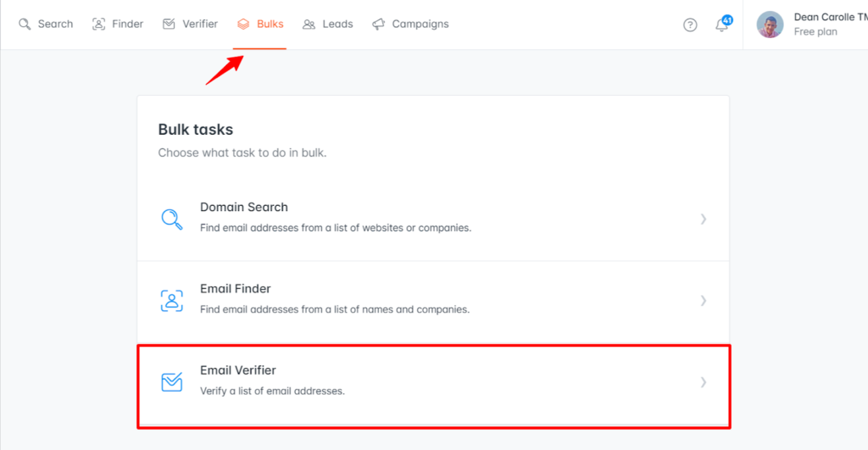This screenshot has height=450, width=868.
Task: Open the Email Verifier bulk task title
Action: [x=238, y=370]
